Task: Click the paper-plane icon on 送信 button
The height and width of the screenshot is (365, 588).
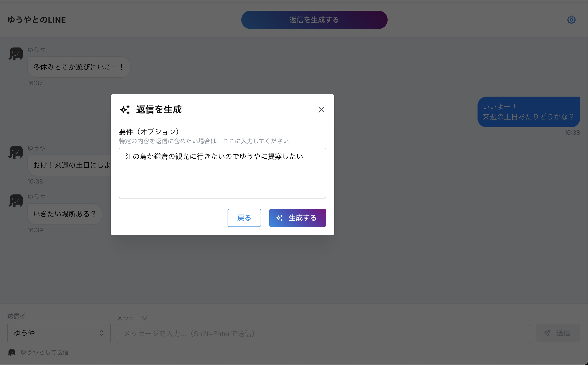Action: [547, 333]
